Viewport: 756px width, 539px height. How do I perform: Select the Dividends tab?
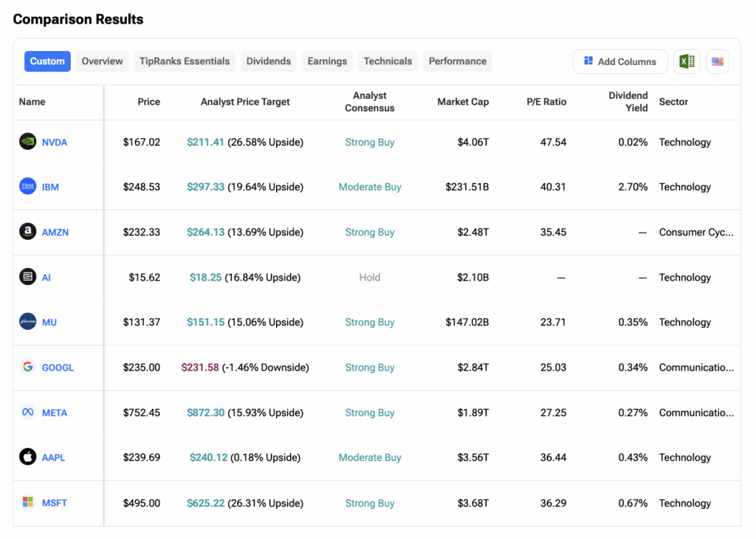pos(268,61)
